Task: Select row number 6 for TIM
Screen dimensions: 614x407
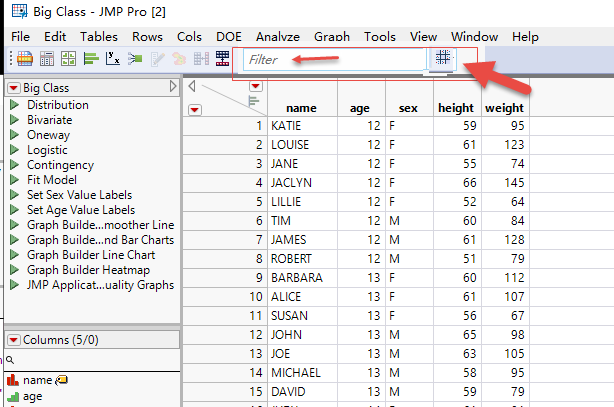Action: point(225,221)
